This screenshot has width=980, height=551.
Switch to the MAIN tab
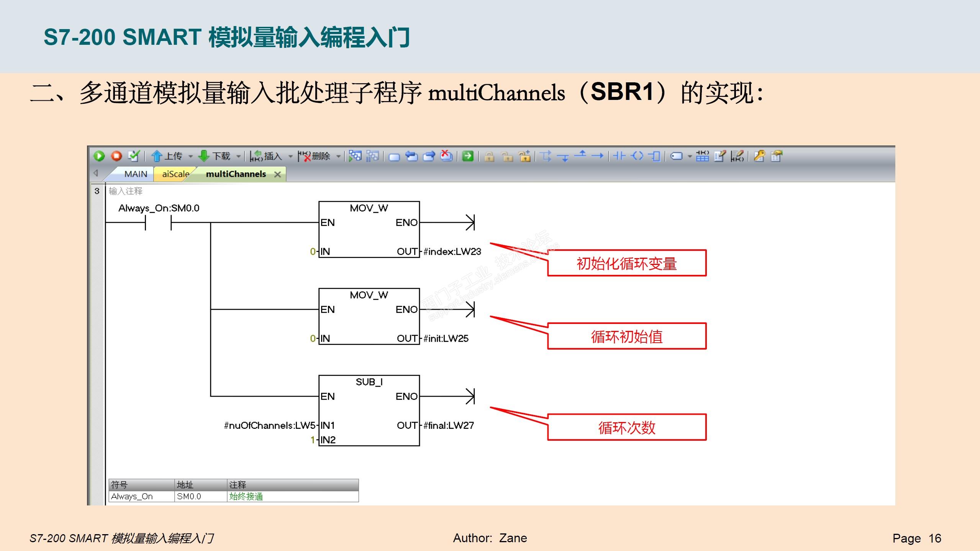coord(135,174)
